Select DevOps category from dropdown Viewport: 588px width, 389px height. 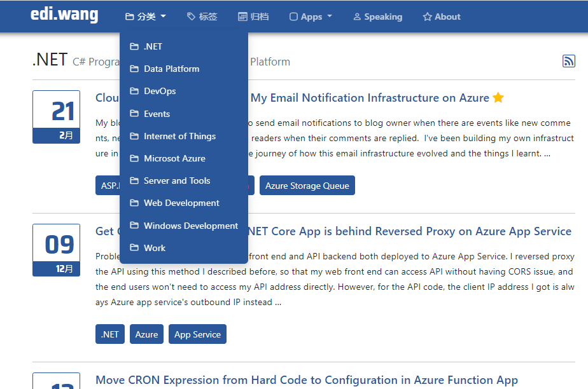point(184,91)
